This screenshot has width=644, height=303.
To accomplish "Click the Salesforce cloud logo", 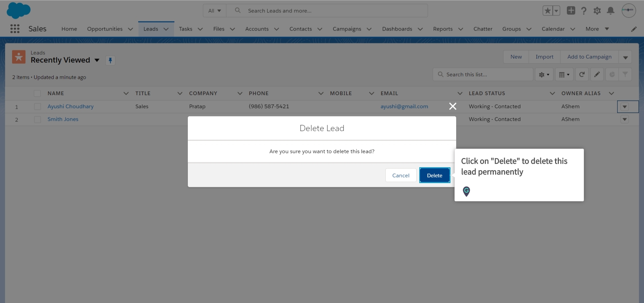I will click(18, 10).
